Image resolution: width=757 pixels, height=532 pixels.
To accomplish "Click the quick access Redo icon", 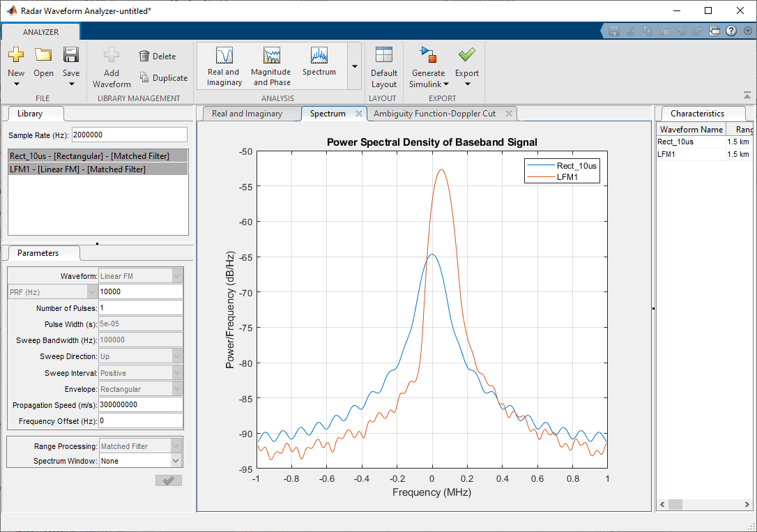I will pos(698,31).
